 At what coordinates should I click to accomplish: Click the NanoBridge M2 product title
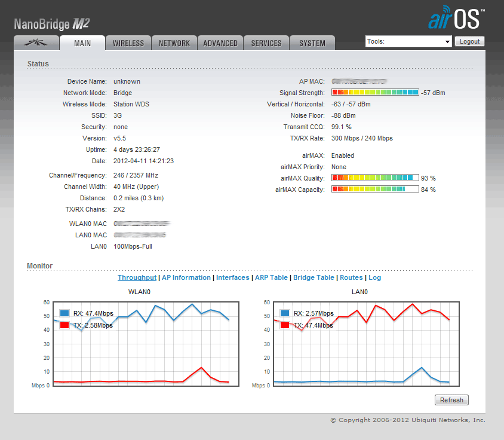[x=52, y=24]
